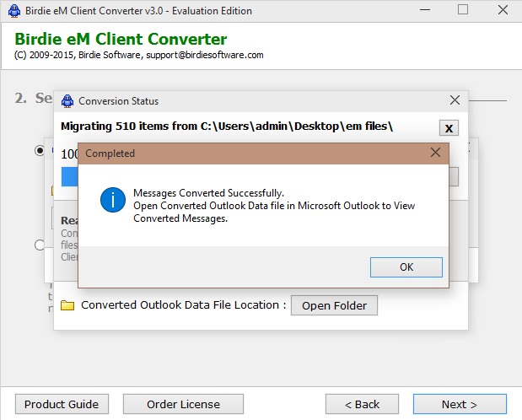Click the yellow folder icon beside file location

click(x=67, y=305)
